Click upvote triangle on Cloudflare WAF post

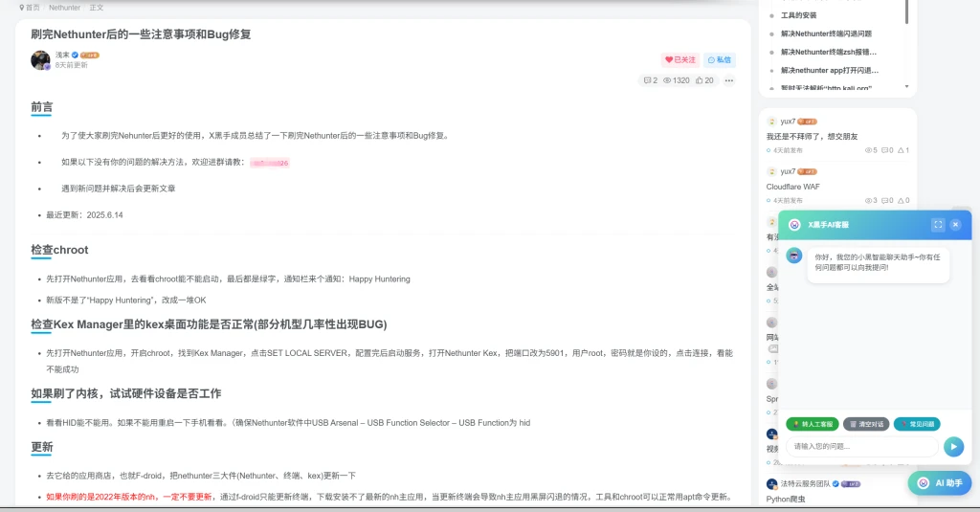point(901,201)
